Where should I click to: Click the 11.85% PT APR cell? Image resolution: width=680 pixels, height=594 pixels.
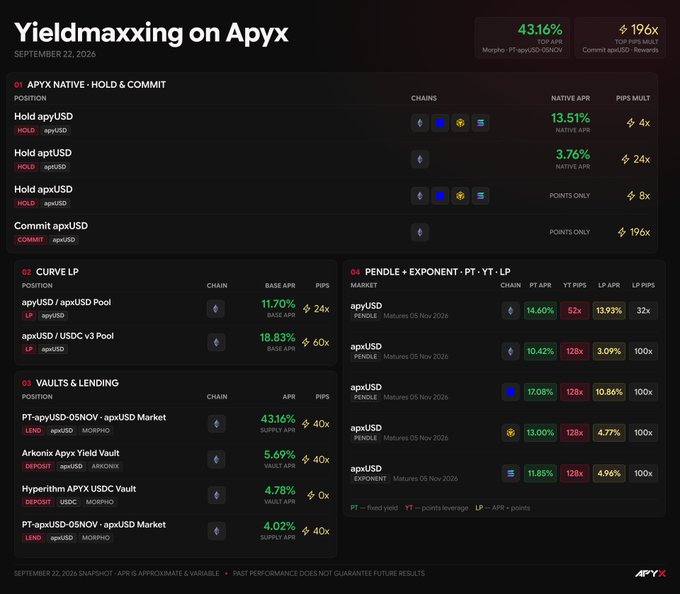[x=540, y=473]
